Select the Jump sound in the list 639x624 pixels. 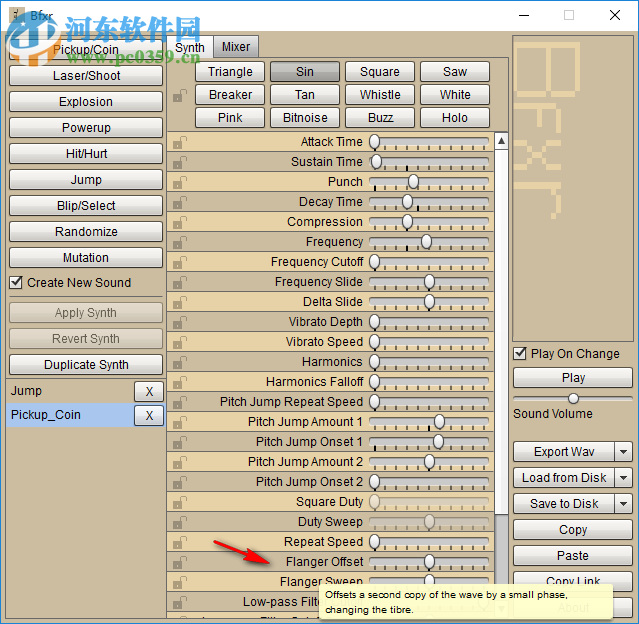[x=70, y=391]
